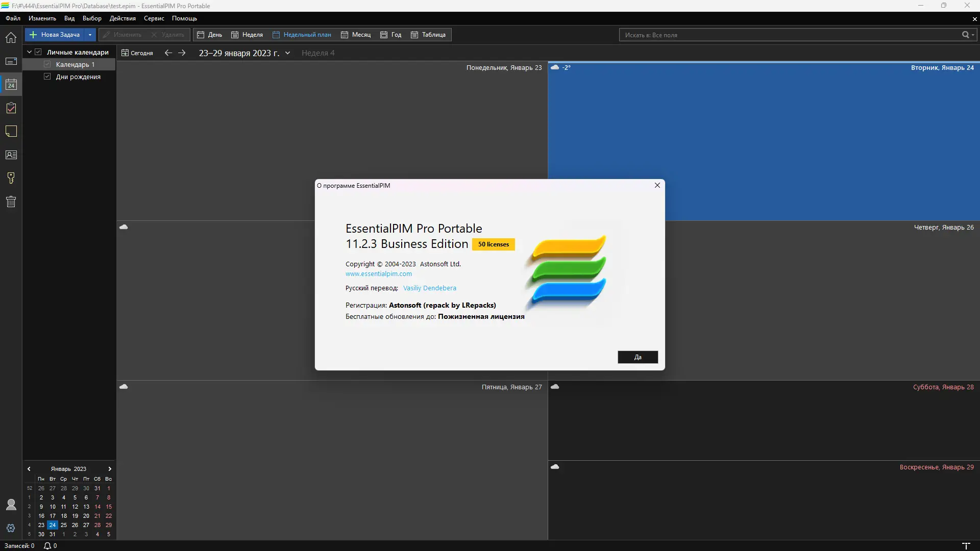Open the www.essentialpim.com link

pos(378,274)
